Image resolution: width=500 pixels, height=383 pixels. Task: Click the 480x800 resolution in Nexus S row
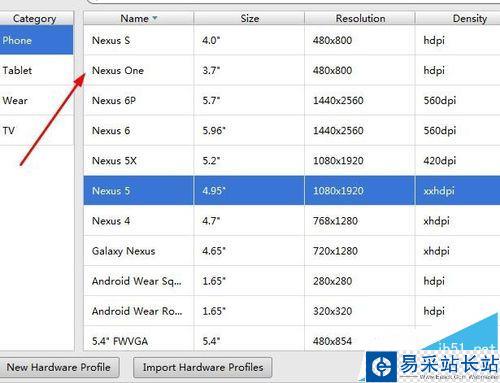360,40
